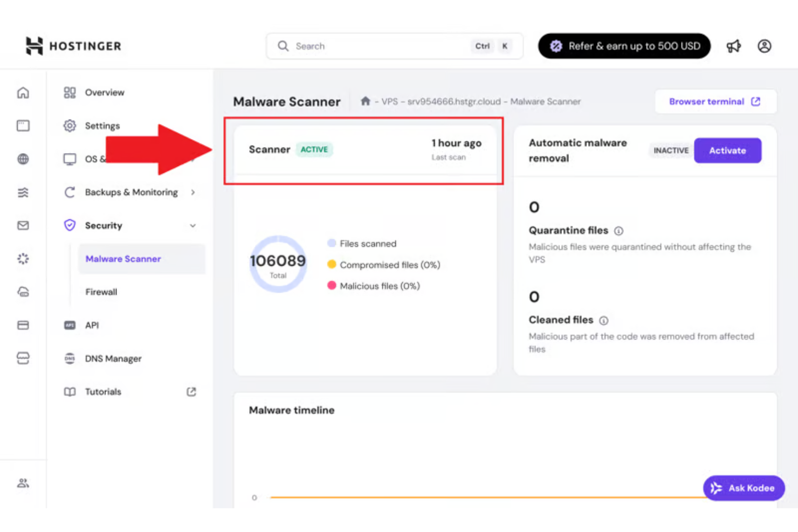Screen dimensions: 798x532
Task: Open the Browser terminal
Action: 715,101
